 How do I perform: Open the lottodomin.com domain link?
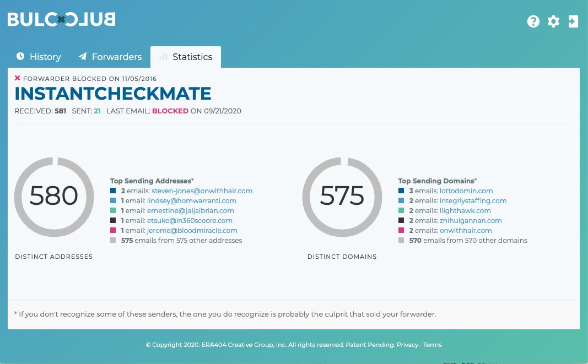466,191
